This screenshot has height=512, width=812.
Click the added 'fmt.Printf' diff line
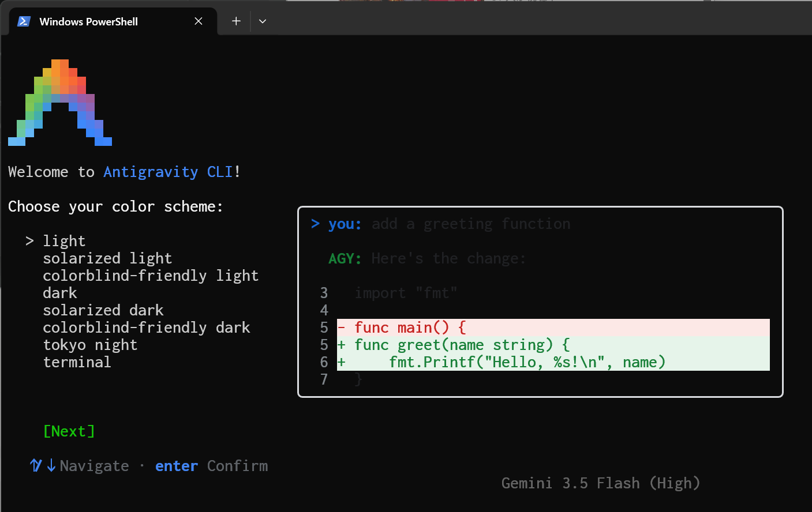pos(553,362)
